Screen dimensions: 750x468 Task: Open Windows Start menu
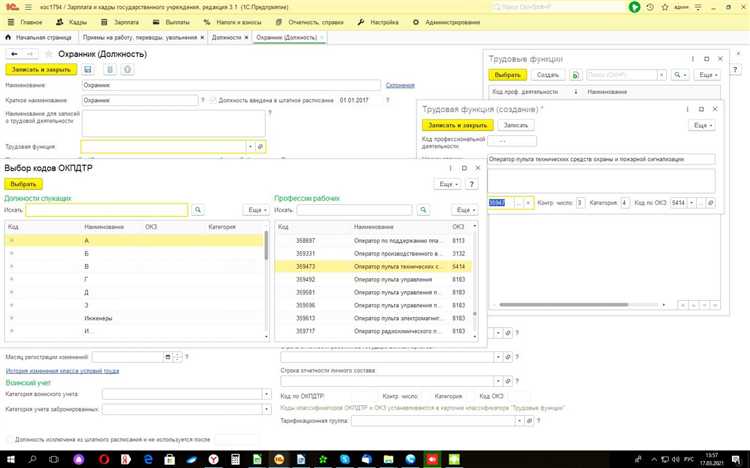click(11, 459)
